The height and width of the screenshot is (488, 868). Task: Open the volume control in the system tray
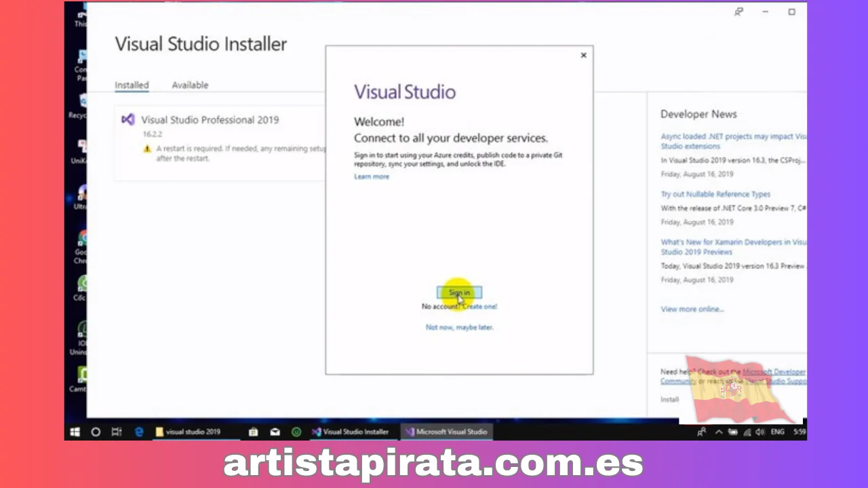(x=759, y=432)
